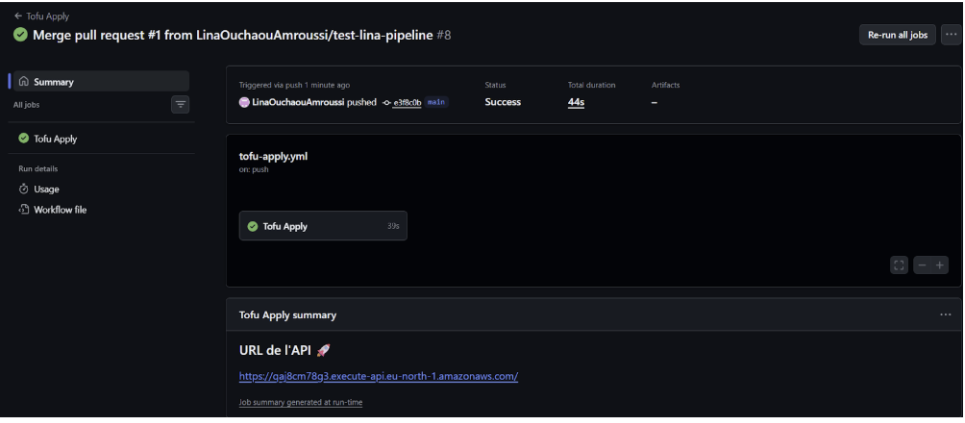Open the Usage stopwatch item

46,189
